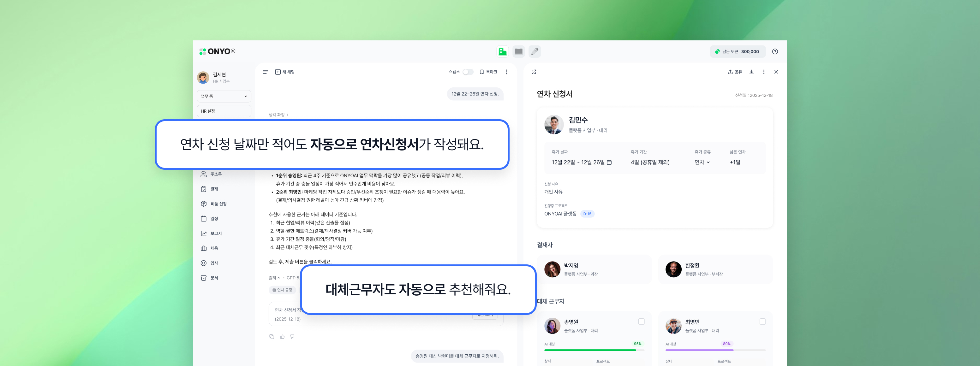
Task: Copy the response with copy icon
Action: [272, 336]
